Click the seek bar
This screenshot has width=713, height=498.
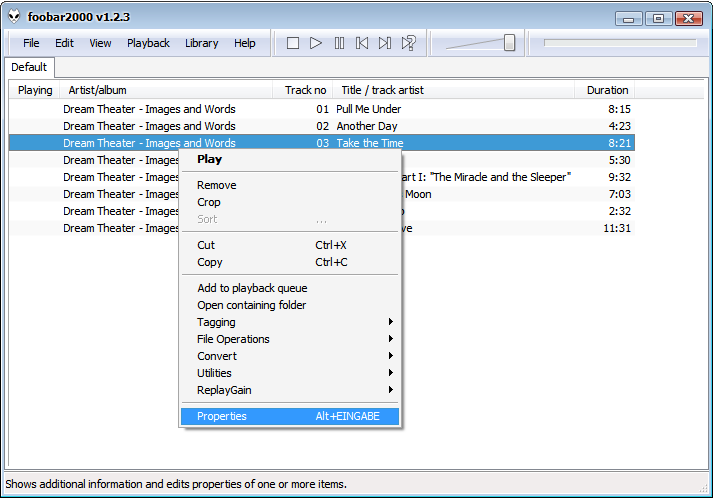(620, 43)
